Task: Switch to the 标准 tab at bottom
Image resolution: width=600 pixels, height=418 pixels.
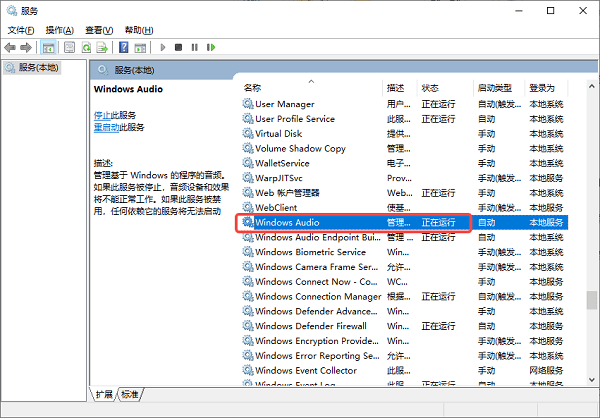Action: [130, 395]
